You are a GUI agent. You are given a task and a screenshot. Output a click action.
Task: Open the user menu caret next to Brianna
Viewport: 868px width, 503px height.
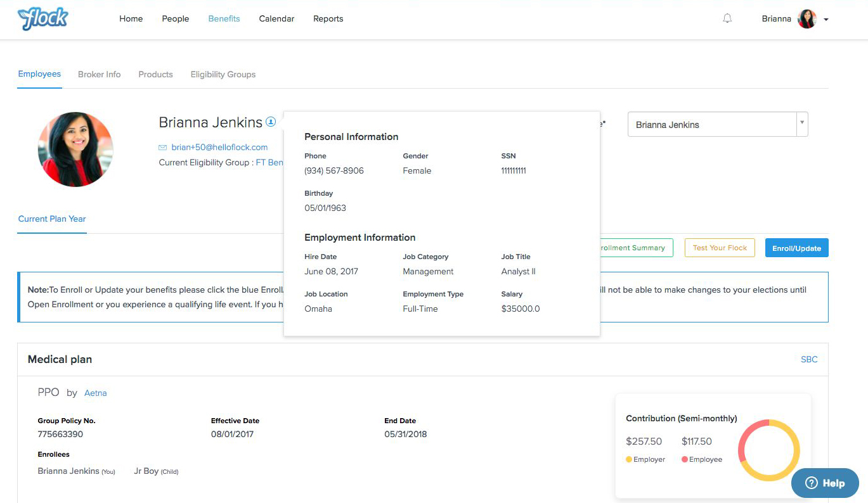click(x=826, y=20)
